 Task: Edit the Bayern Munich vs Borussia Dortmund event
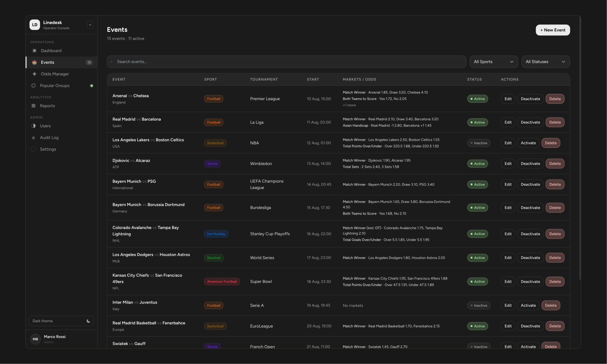pos(508,208)
